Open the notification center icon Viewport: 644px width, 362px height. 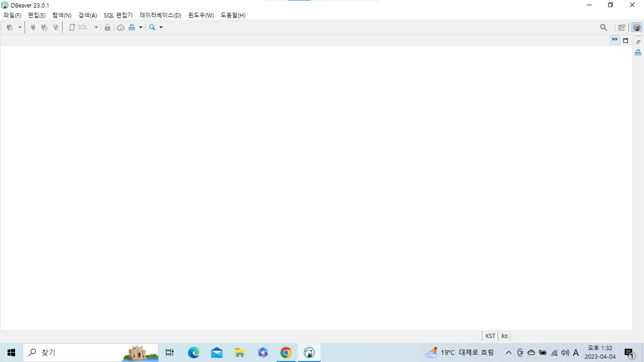coord(629,353)
